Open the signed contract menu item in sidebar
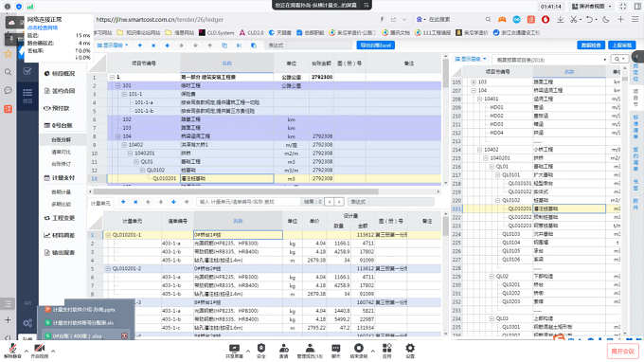Screen dimensions: 644x362 coord(60,91)
